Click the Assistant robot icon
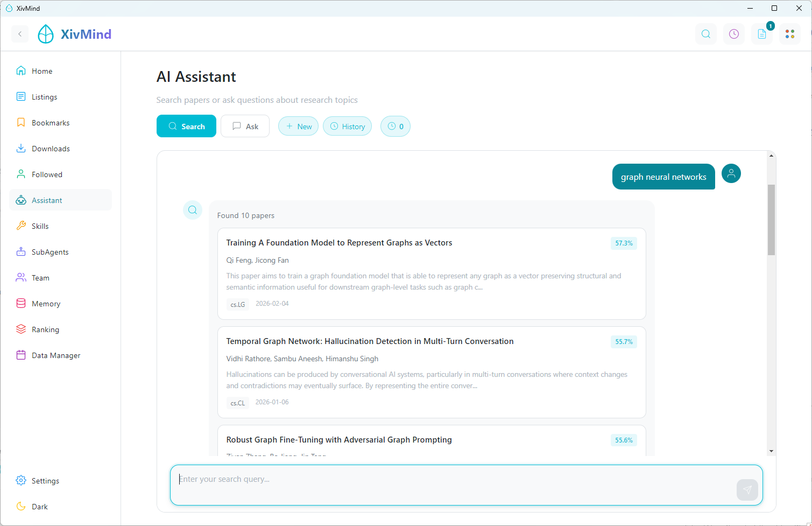 [21, 200]
